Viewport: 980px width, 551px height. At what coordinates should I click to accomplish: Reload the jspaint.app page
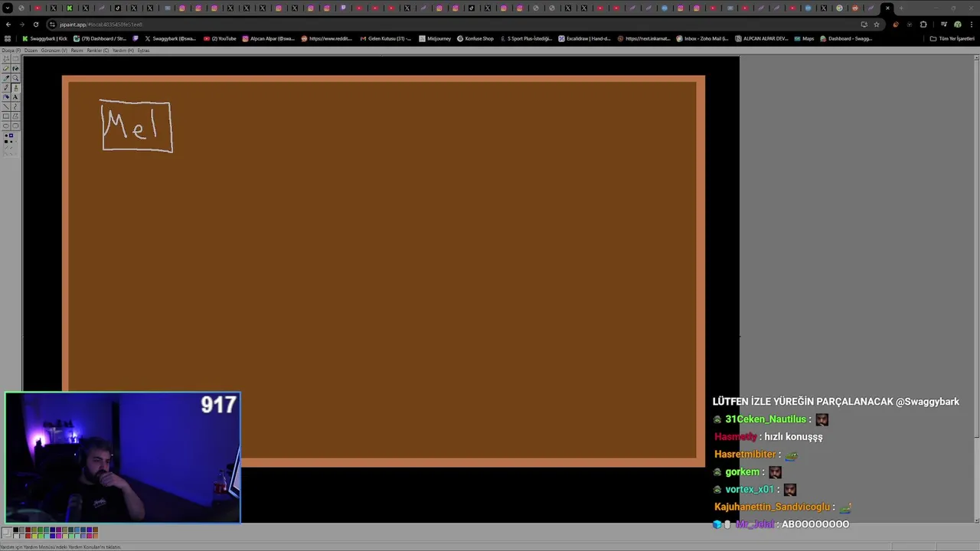pos(35,24)
